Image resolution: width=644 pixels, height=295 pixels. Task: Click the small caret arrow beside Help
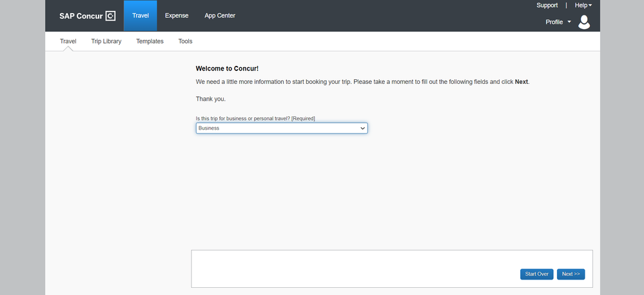click(x=590, y=5)
